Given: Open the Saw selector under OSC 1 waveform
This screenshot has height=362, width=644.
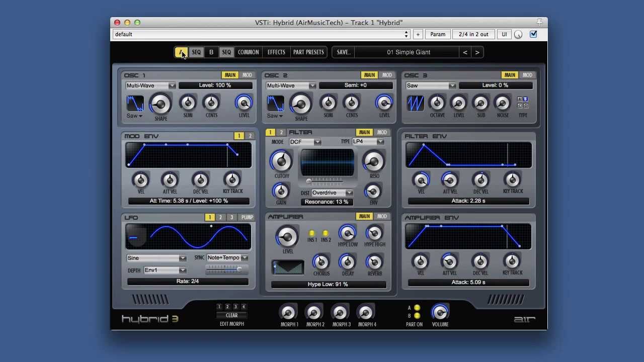Looking at the screenshot, I should (x=134, y=116).
